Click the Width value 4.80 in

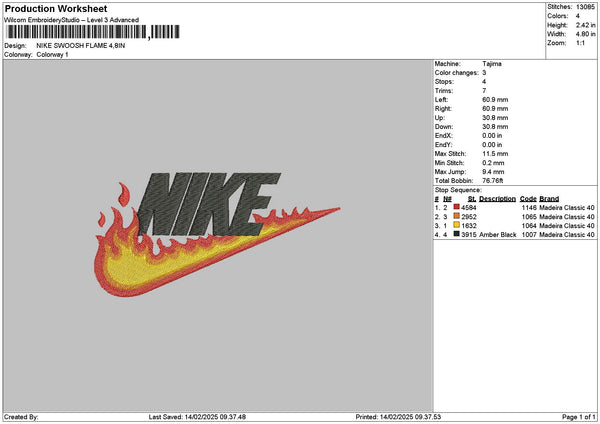click(x=585, y=34)
